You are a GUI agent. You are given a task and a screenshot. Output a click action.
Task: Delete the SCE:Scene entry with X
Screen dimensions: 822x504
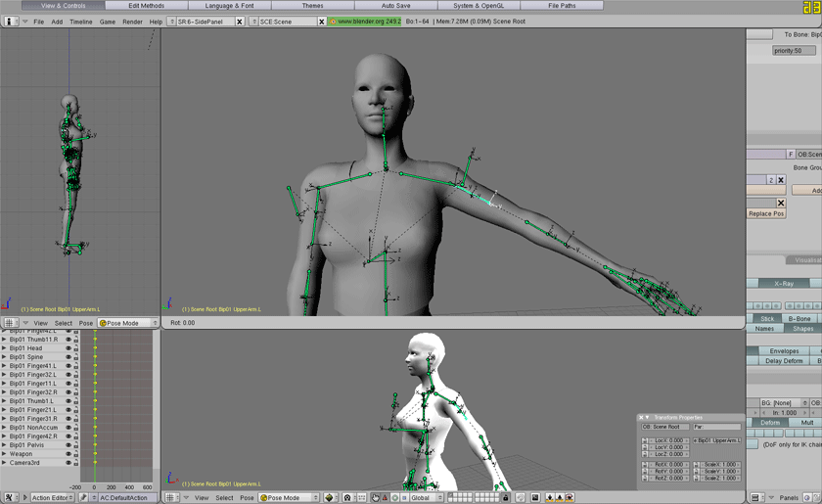322,22
